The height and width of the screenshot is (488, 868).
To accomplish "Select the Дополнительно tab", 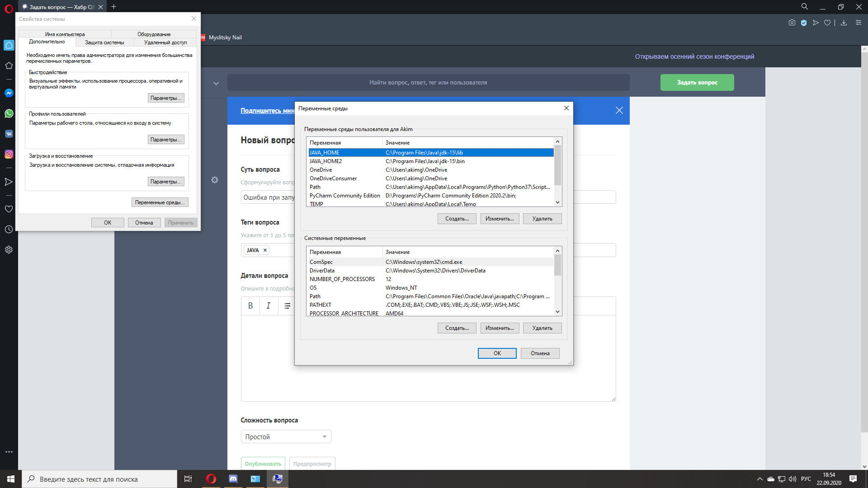I will (47, 42).
